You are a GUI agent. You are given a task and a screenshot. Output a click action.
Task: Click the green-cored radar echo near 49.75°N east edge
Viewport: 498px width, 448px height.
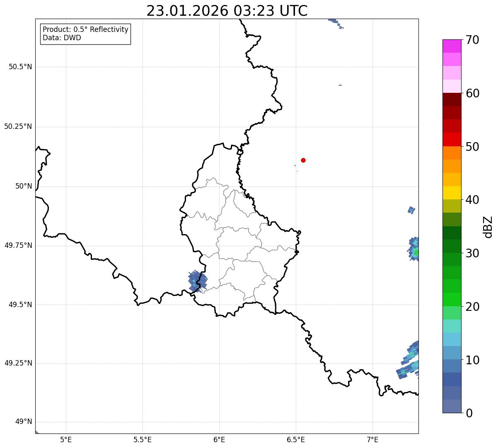click(x=414, y=249)
